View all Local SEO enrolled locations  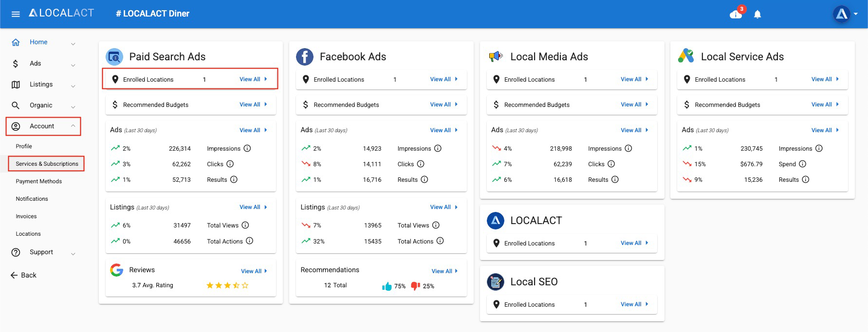[x=635, y=304]
